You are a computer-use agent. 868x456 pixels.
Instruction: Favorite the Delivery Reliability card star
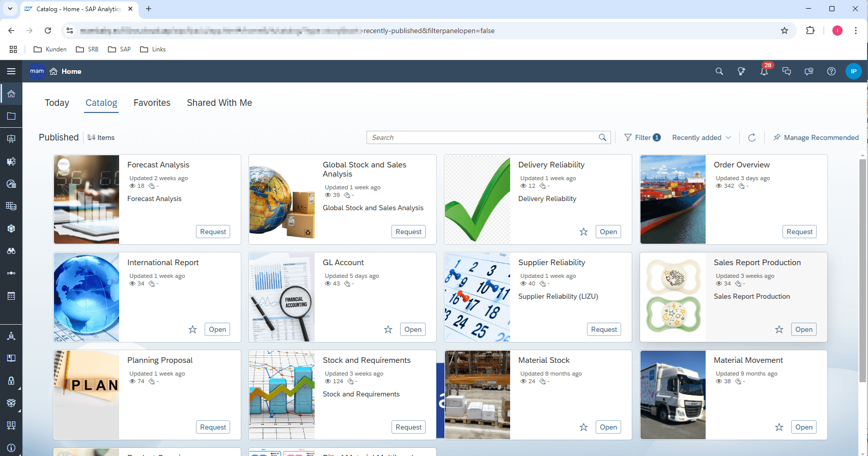pyautogui.click(x=584, y=232)
